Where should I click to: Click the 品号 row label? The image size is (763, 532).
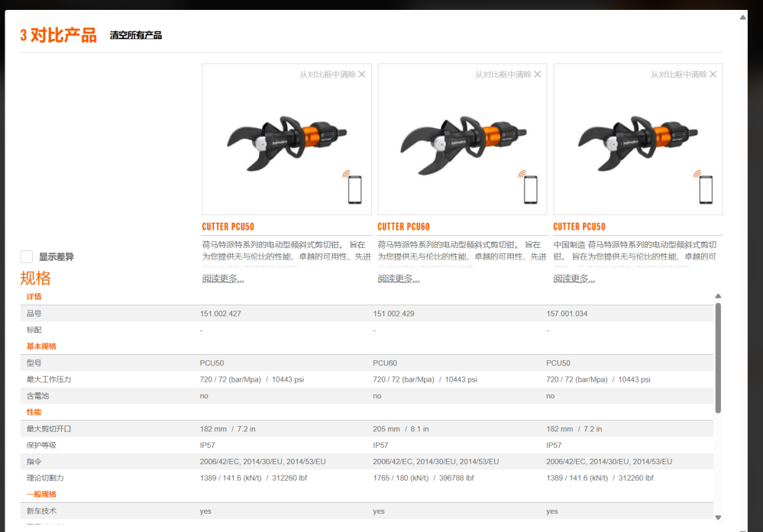[34, 314]
